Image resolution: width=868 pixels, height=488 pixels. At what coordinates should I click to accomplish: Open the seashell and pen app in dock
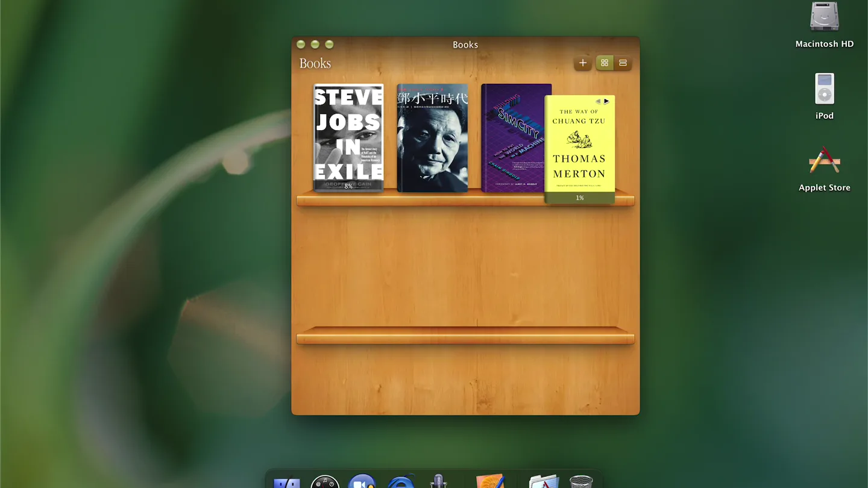[x=490, y=481]
